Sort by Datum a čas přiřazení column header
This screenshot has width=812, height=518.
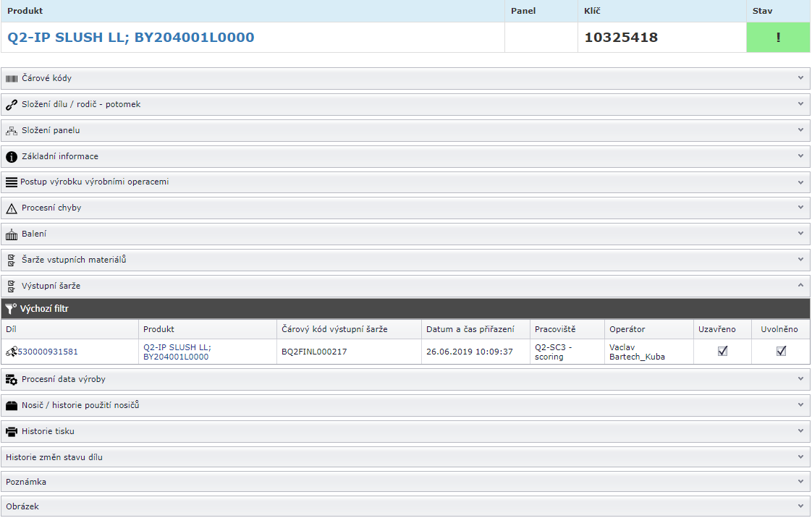470,329
